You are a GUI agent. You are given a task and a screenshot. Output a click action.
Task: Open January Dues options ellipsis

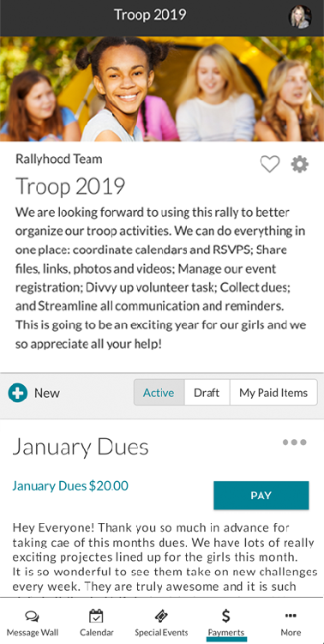tap(295, 442)
